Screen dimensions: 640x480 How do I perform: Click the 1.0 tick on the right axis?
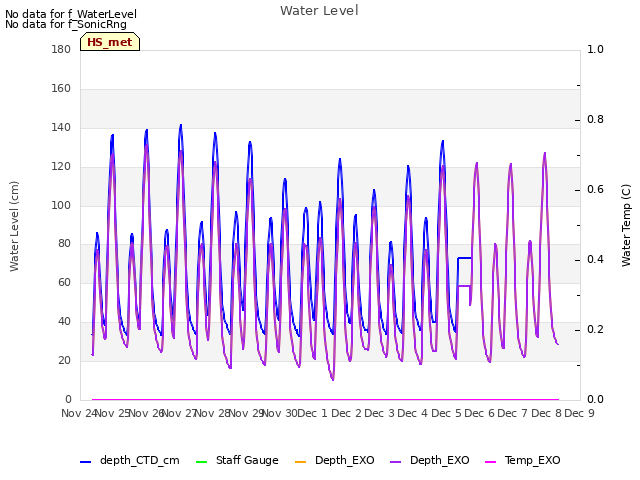(595, 49)
